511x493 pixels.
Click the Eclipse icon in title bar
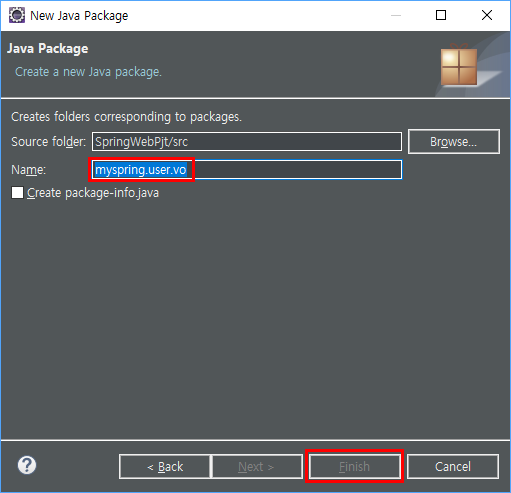point(17,15)
